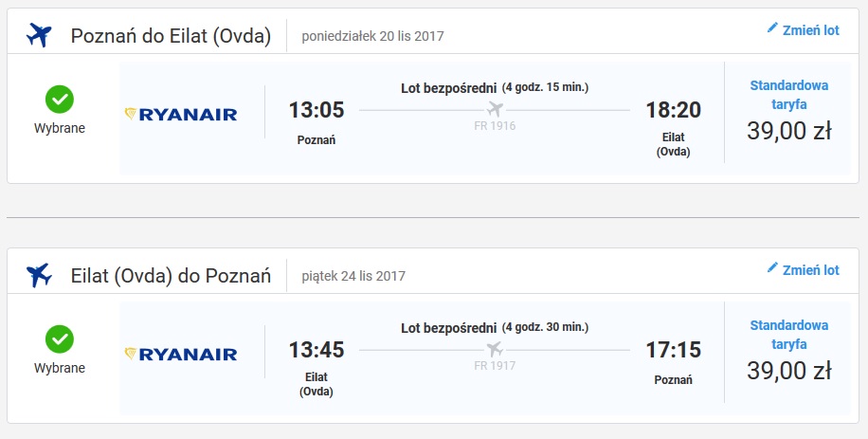Viewport: 868px width, 439px height.
Task: Click the Ryanair logo for flight FR 1917
Action: coord(181,354)
